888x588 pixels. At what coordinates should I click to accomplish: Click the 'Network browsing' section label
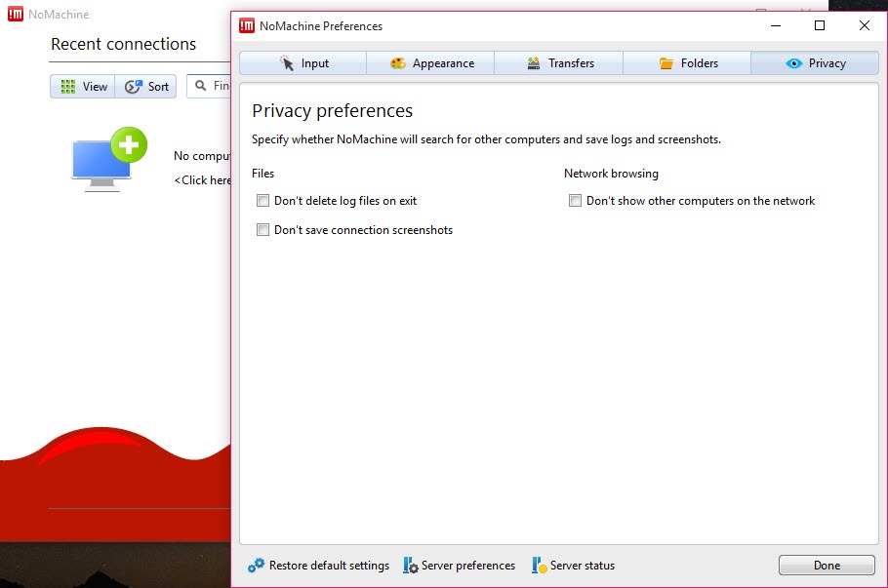(x=611, y=174)
